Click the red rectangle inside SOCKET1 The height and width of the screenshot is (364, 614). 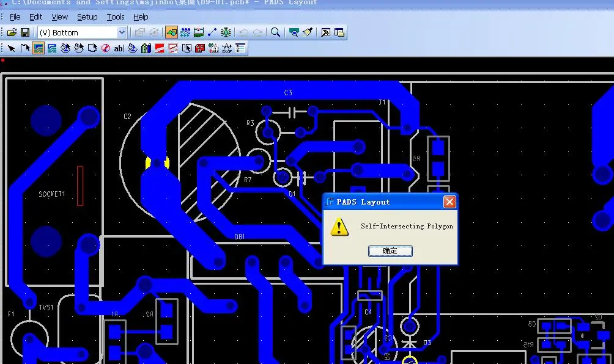(80, 185)
